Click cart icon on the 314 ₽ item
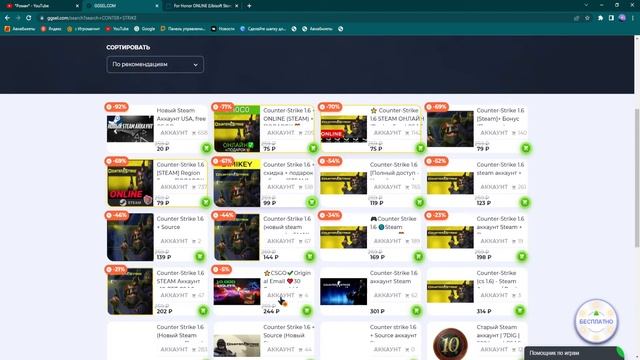640x360 pixels. pyautogui.click(x=520, y=311)
